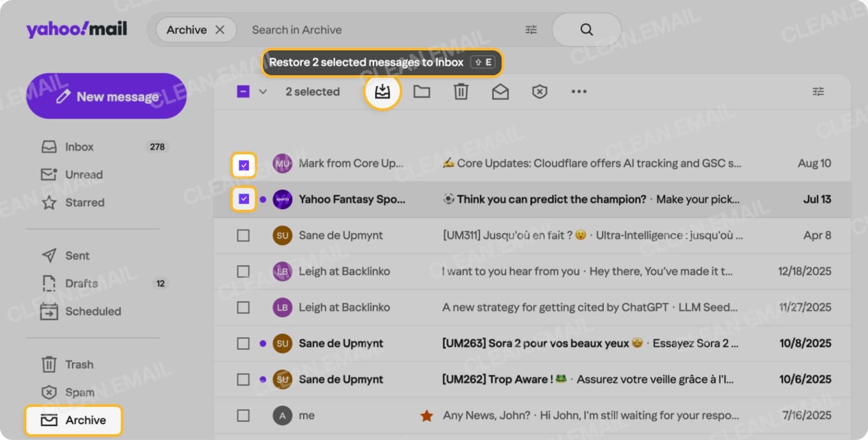Click the MU sender avatar
Screen dimensions: 868x440
point(282,163)
